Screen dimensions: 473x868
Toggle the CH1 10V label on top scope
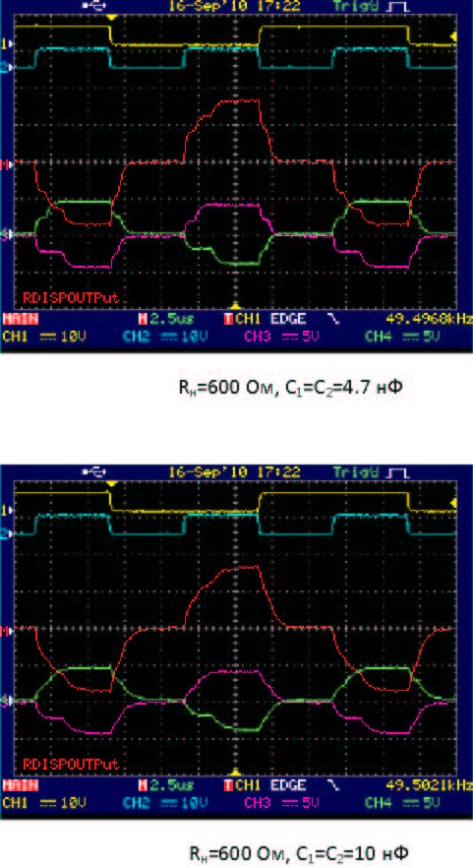(42, 337)
